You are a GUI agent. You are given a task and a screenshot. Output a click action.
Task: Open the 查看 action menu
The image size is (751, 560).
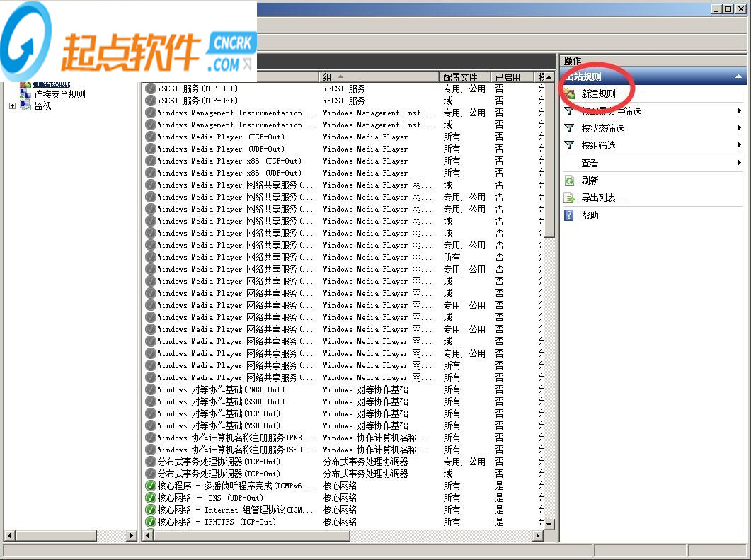[x=590, y=163]
